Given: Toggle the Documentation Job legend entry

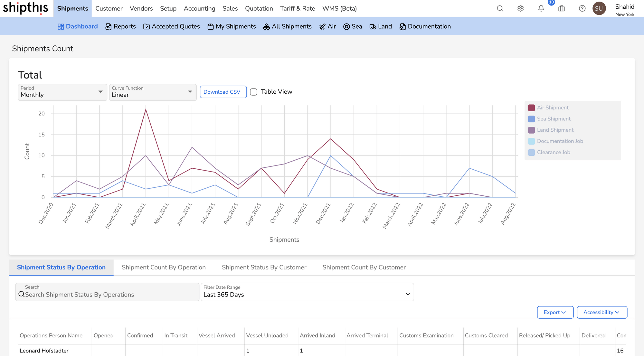Looking at the screenshot, I should pos(560,141).
